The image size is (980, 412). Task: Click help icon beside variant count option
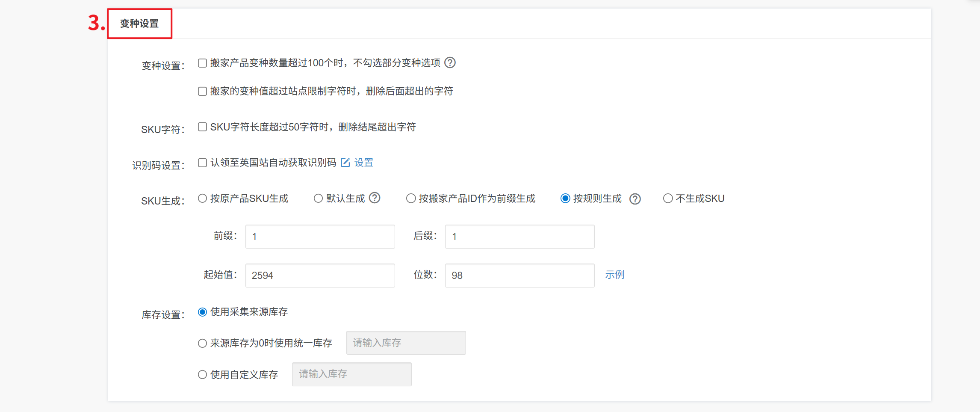point(450,63)
